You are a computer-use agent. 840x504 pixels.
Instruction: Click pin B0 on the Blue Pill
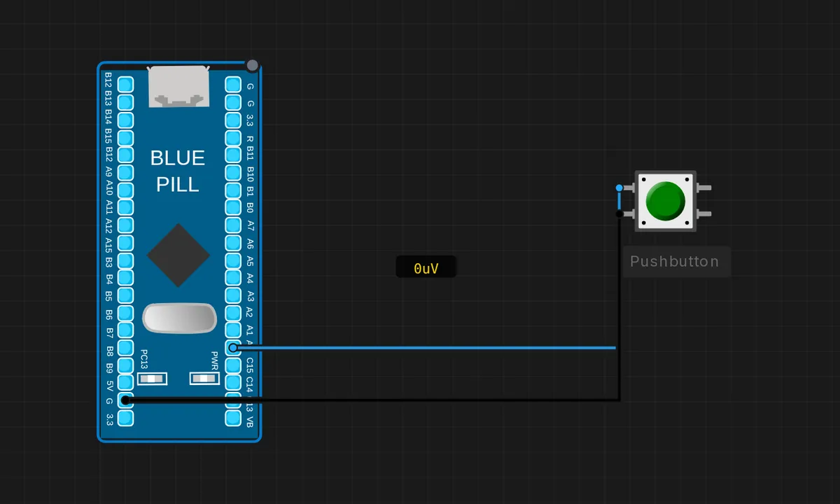(x=233, y=208)
